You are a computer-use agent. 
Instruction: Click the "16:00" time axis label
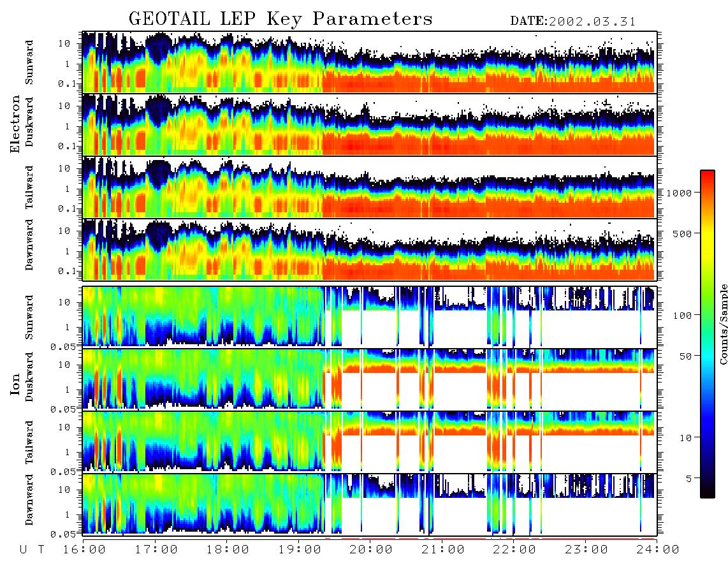(84, 550)
